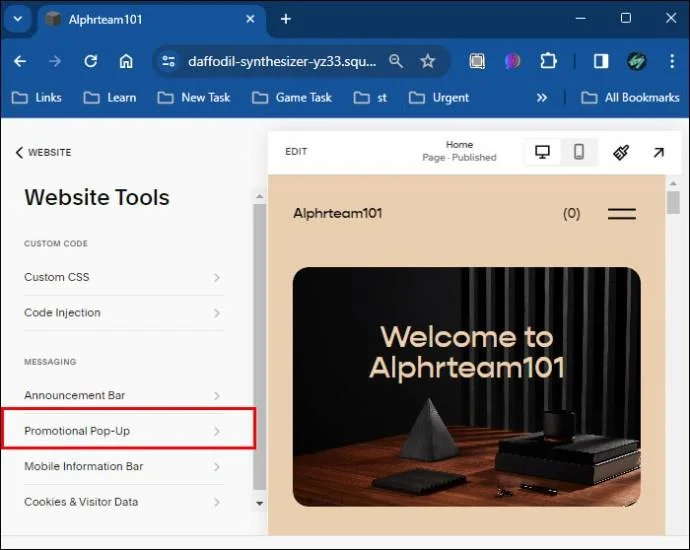Show hidden bookmarks with double chevron

coord(542,98)
